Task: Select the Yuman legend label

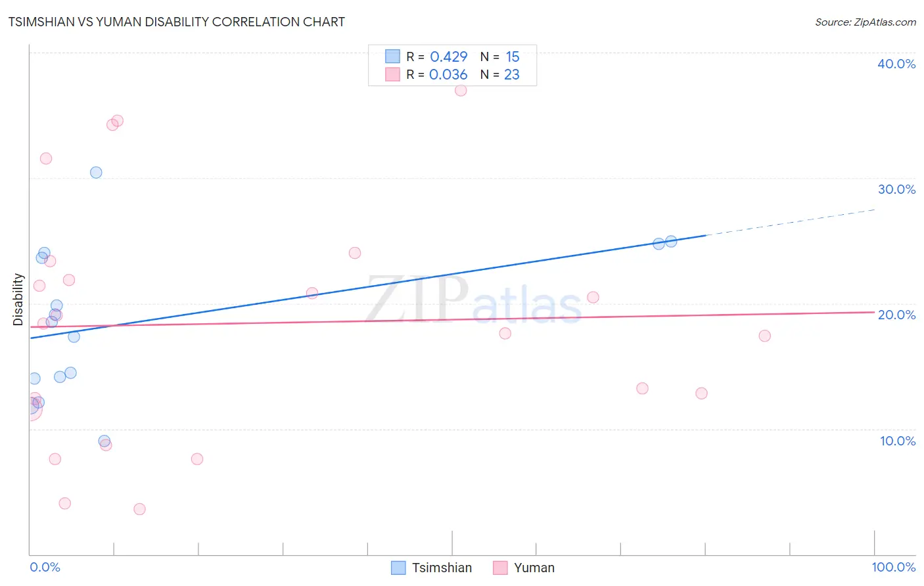Action: pyautogui.click(x=534, y=568)
